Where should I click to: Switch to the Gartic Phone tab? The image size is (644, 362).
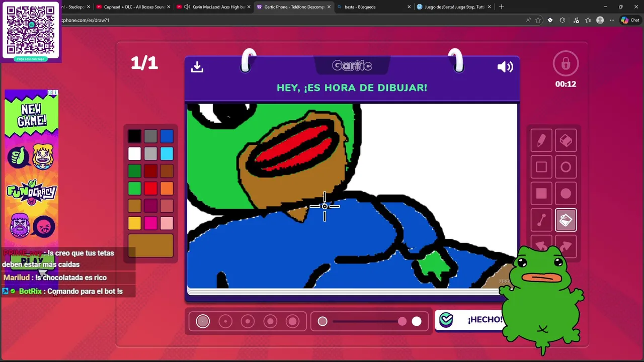(x=294, y=7)
